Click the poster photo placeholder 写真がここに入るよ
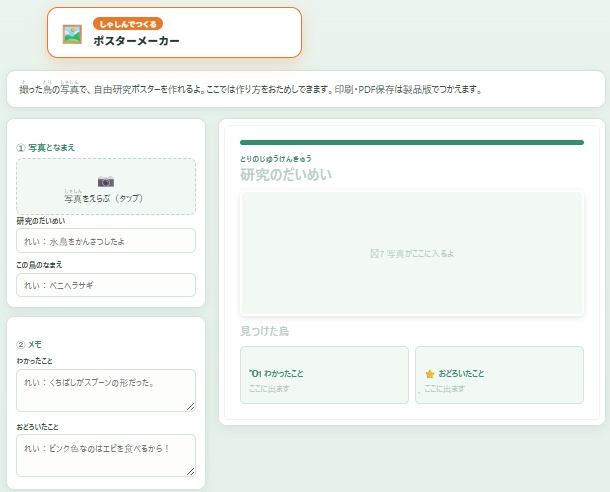 point(412,253)
